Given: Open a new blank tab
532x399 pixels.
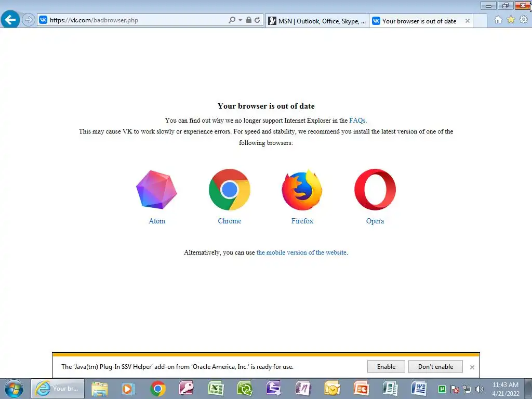Looking at the screenshot, I should click(x=480, y=21).
